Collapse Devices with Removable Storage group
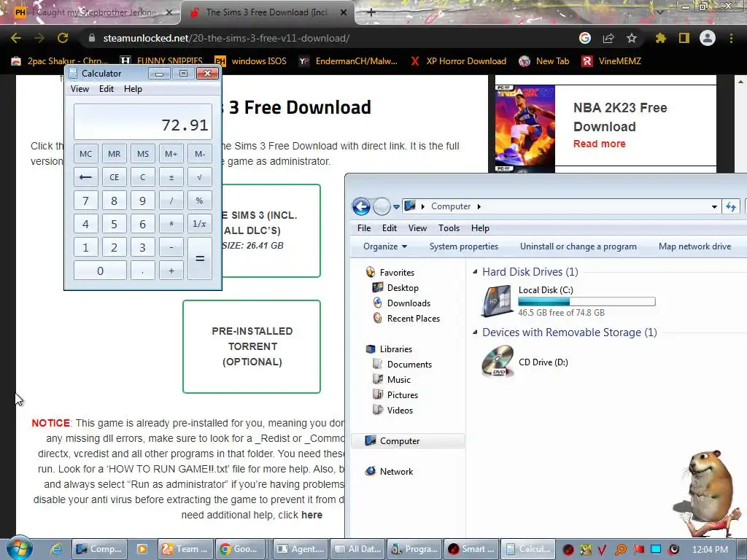This screenshot has width=747, height=560. click(475, 332)
